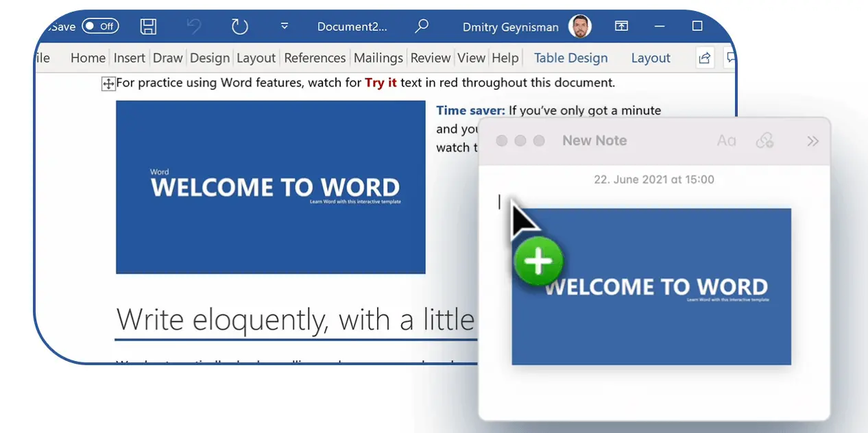
Task: Click the Dmitry Geynisman account name
Action: pos(511,27)
